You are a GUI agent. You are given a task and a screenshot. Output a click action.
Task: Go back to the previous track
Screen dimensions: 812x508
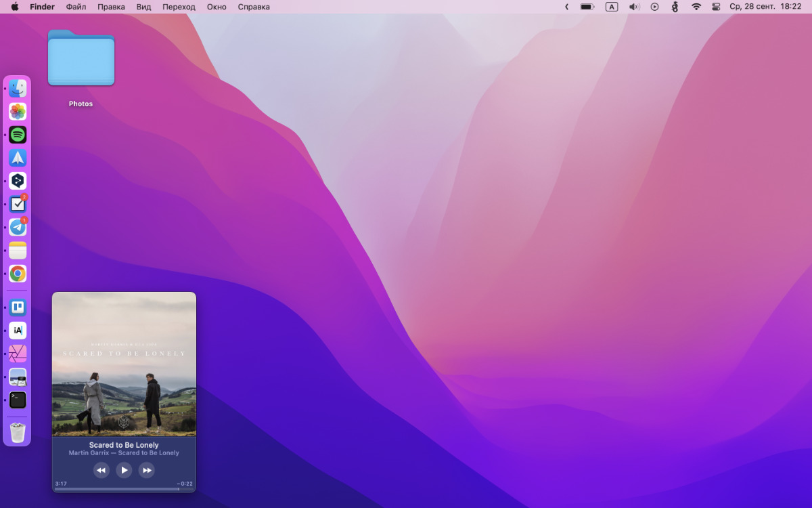pos(101,470)
